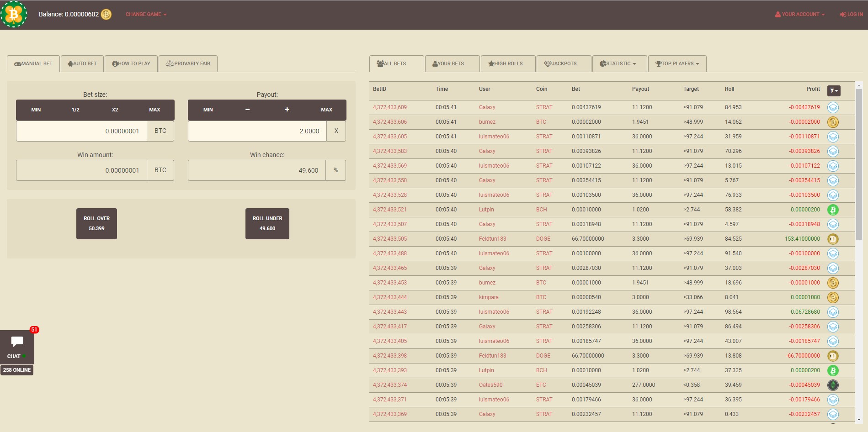Click scrollbar down arrow in bets table
Image resolution: width=868 pixels, height=432 pixels.
[859, 420]
